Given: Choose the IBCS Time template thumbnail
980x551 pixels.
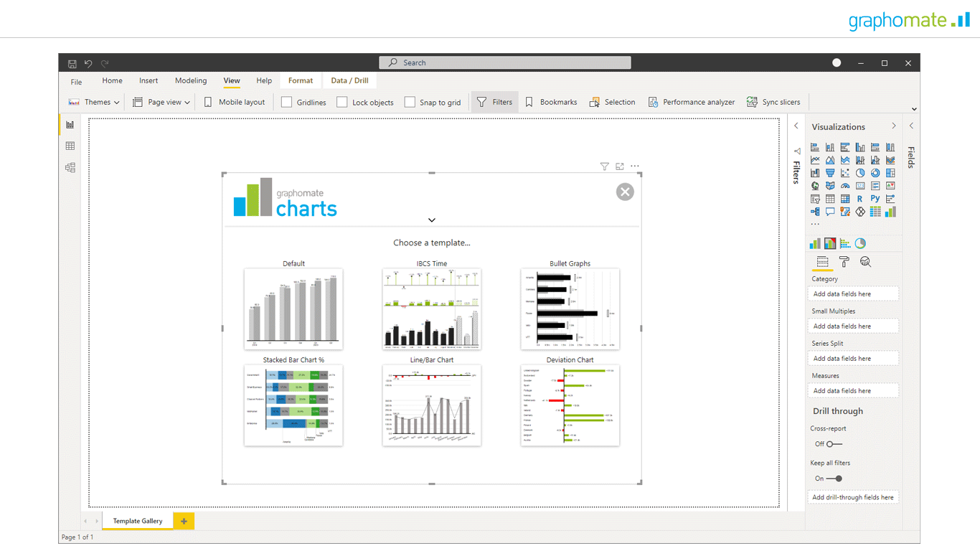Looking at the screenshot, I should coord(432,309).
